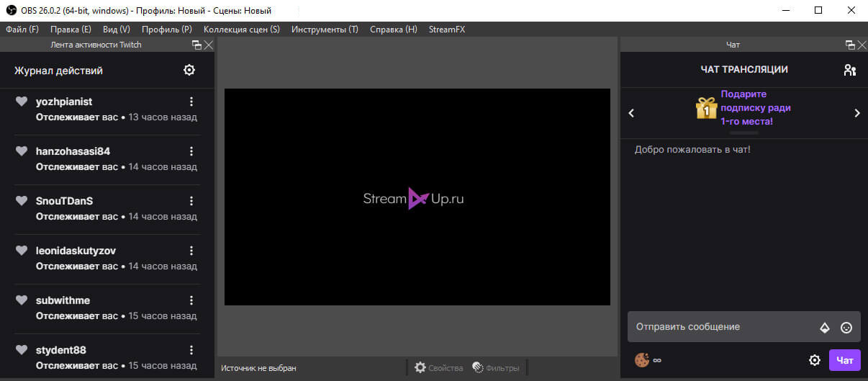Image resolution: width=868 pixels, height=381 pixels.
Task: Open the emote picker smiley icon
Action: (x=846, y=328)
